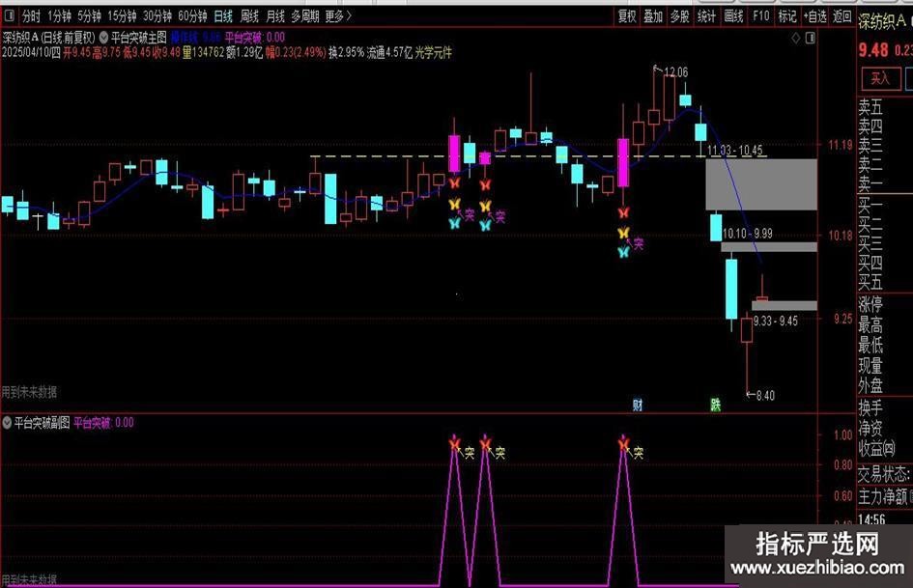Click the 2025/04/10/四 date readout
The image size is (913, 588).
coord(32,52)
